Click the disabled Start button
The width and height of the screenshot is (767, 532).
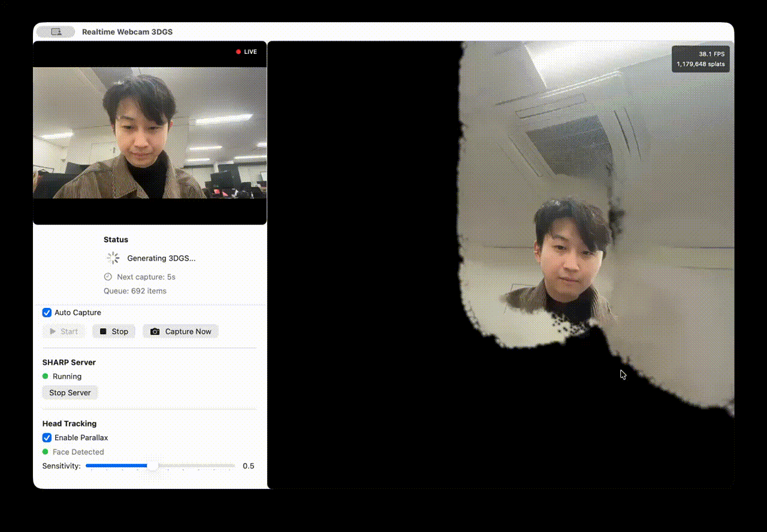coord(64,331)
